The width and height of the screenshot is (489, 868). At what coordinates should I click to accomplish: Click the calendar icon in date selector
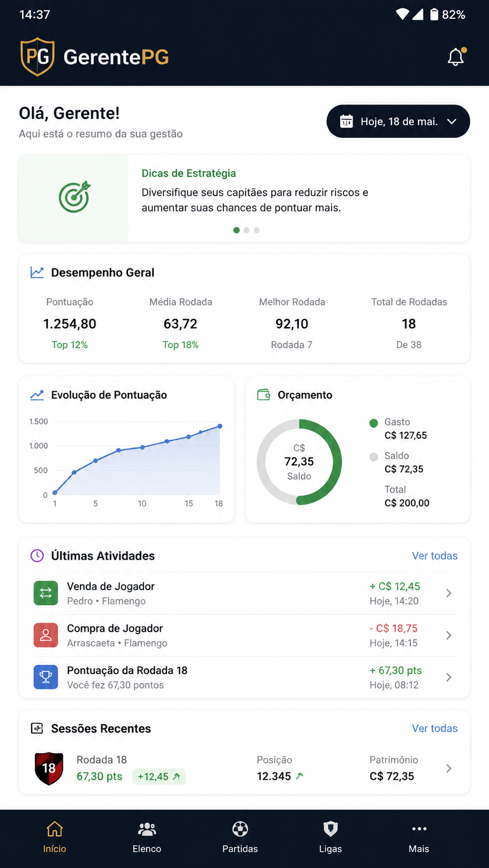pos(346,121)
